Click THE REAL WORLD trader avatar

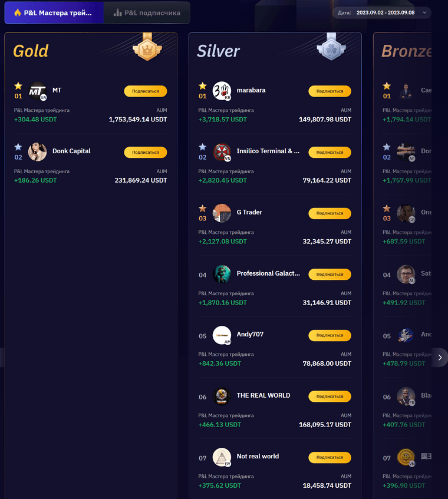222,396
